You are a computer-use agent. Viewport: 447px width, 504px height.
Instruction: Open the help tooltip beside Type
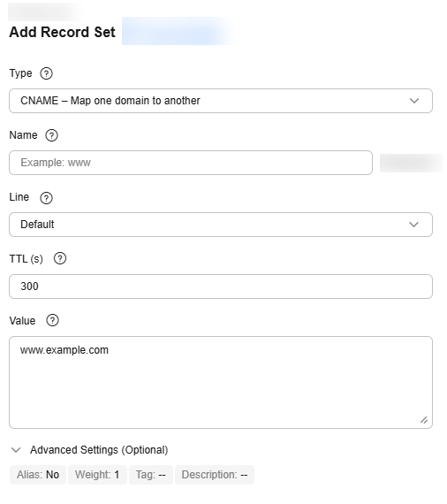click(46, 73)
